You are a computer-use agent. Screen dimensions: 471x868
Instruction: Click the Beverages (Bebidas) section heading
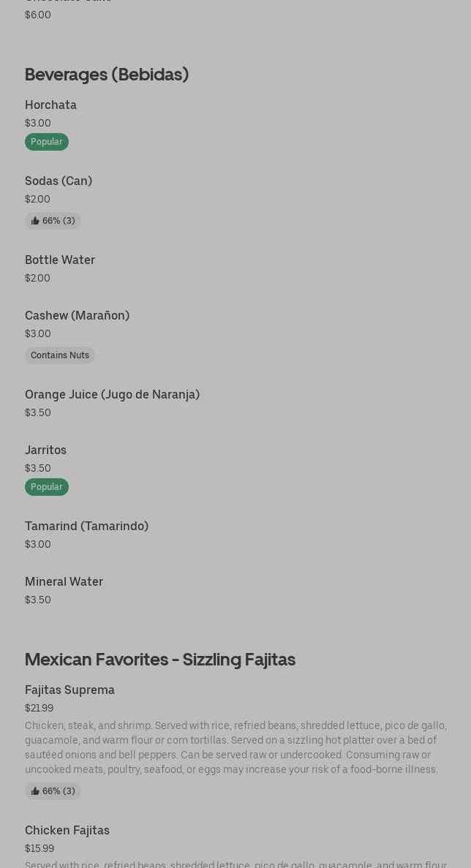click(107, 75)
